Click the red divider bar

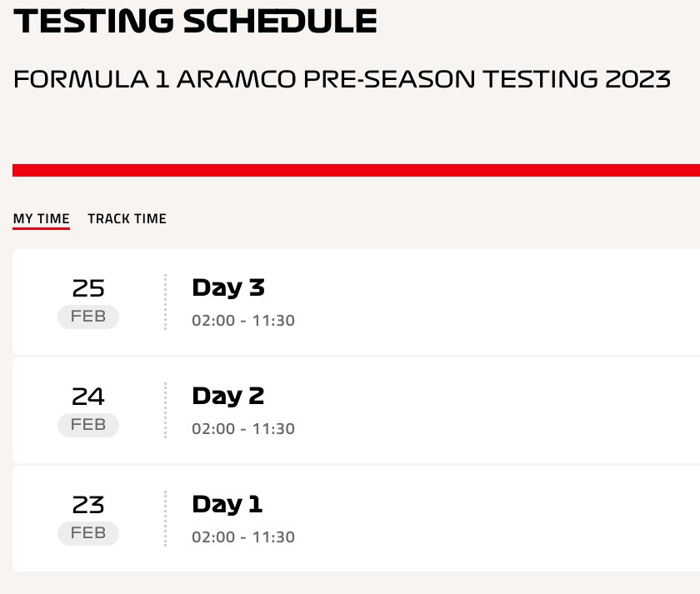pos(357,171)
